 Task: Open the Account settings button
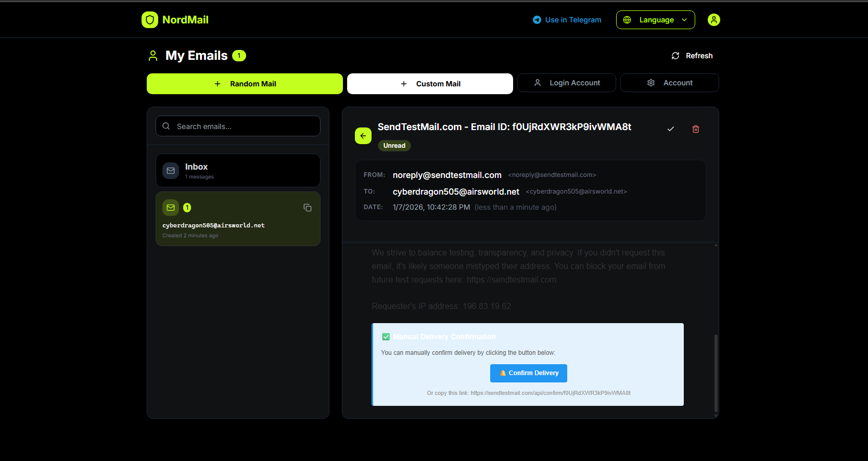click(x=670, y=83)
